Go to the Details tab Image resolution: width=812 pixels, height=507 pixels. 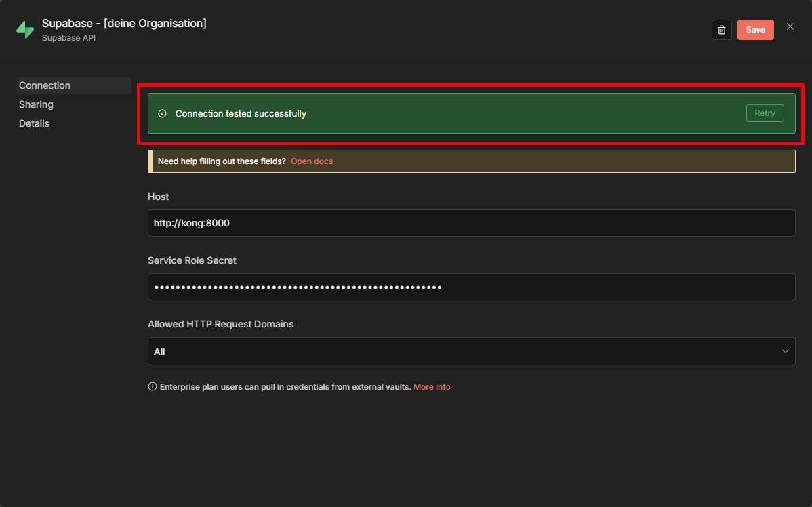coord(34,123)
